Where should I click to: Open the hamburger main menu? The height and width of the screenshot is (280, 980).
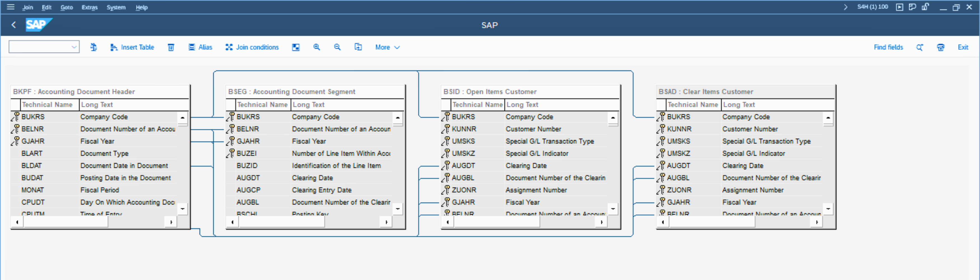pyautogui.click(x=10, y=7)
